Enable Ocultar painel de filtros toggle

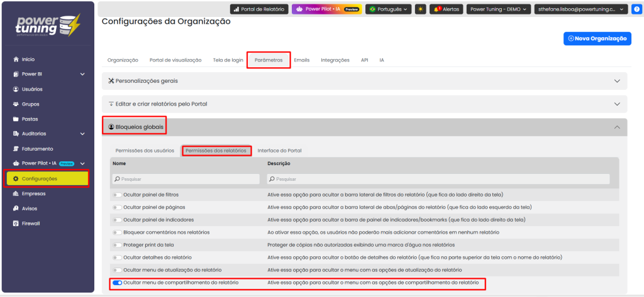118,195
